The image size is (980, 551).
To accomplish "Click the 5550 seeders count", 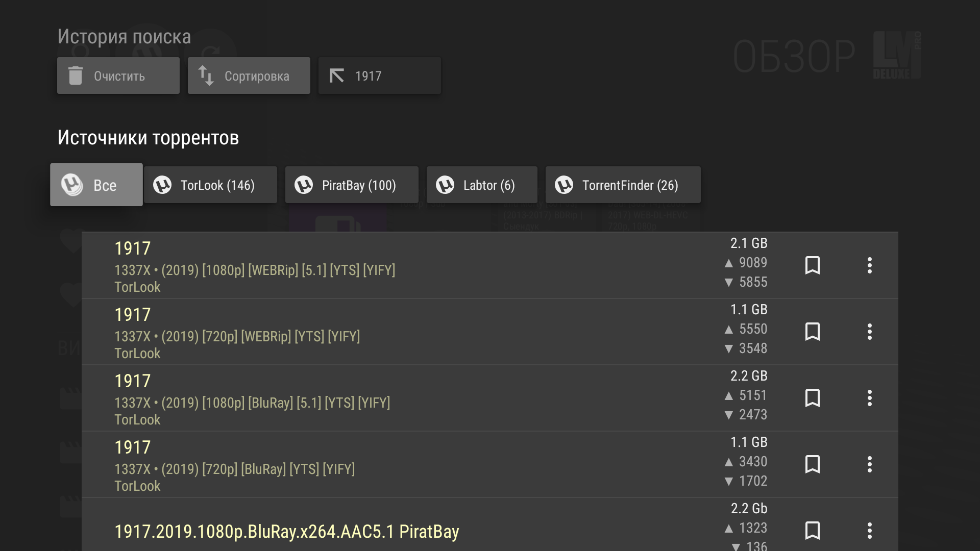I will point(753,329).
